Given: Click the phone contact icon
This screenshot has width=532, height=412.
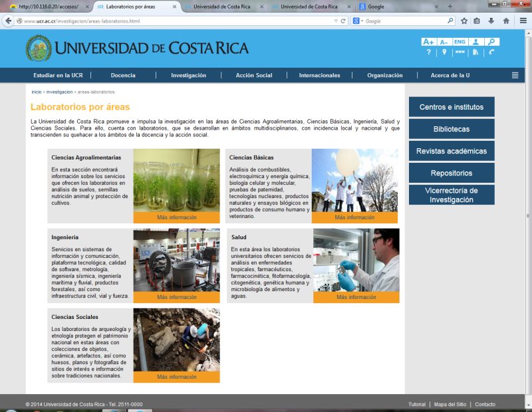Looking at the screenshot, I should 491,52.
